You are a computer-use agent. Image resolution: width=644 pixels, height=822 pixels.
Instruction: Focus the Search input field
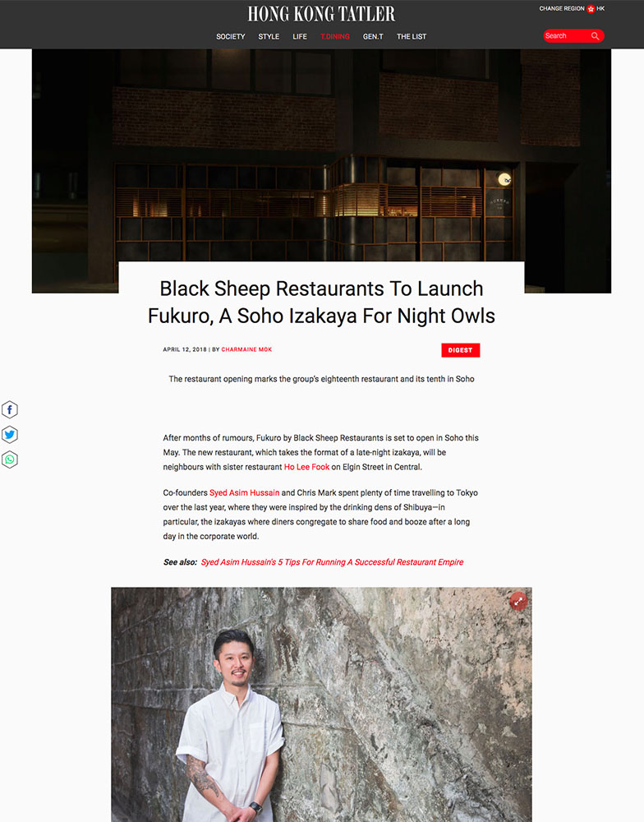tap(567, 35)
